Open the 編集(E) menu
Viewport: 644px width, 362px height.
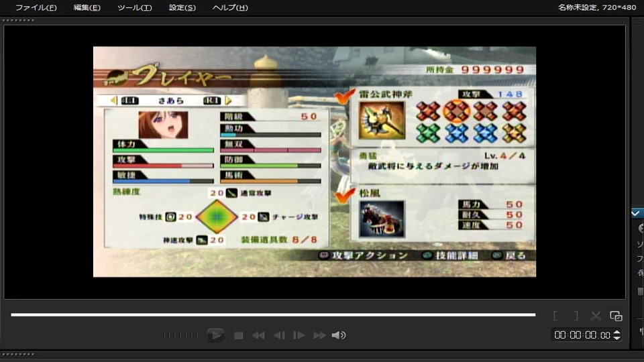87,7
